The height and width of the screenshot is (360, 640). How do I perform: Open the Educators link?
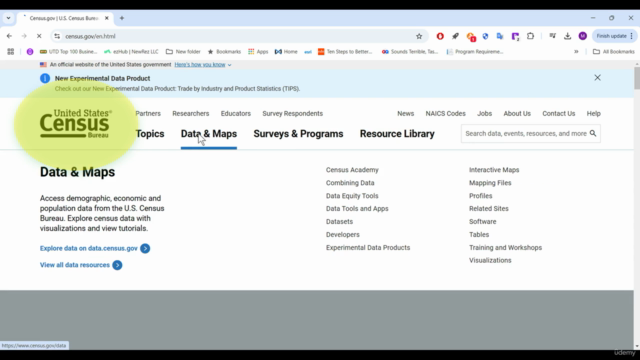[236, 113]
